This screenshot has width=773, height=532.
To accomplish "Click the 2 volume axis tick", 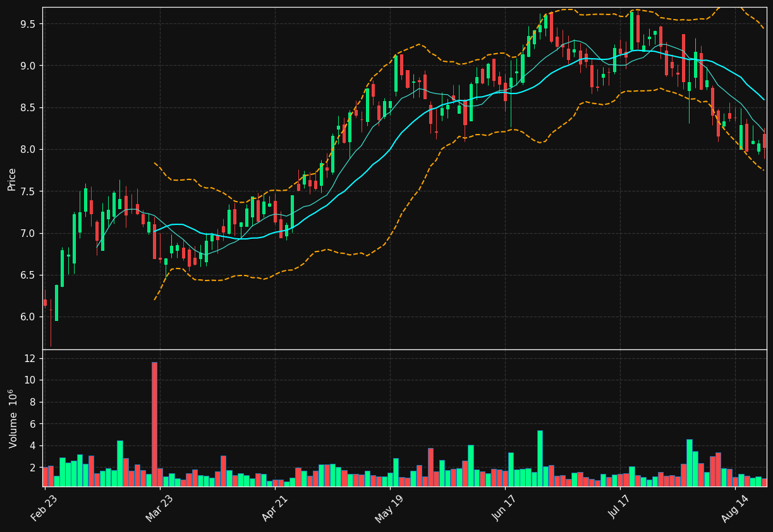I will coord(33,468).
